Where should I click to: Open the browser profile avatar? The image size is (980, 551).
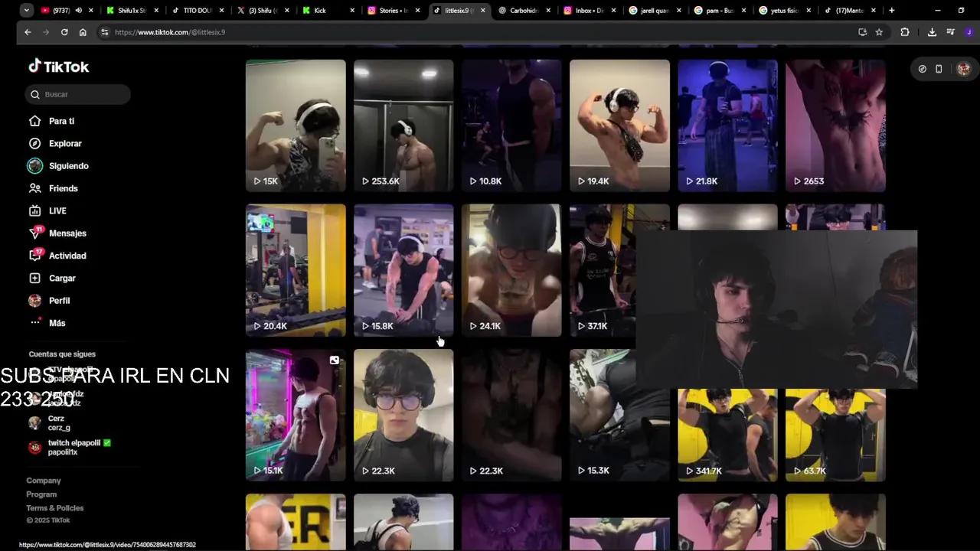pos(969,32)
